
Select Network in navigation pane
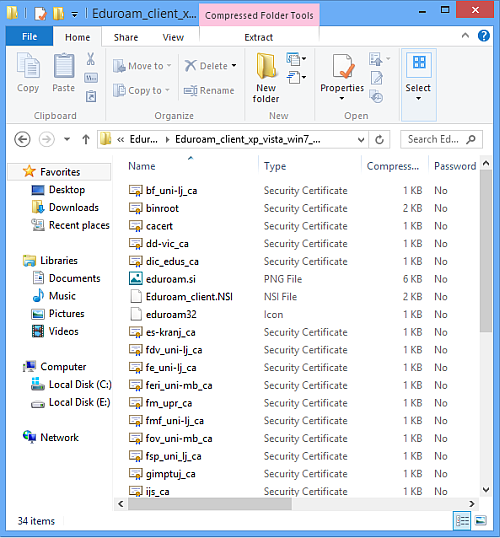(x=51, y=437)
